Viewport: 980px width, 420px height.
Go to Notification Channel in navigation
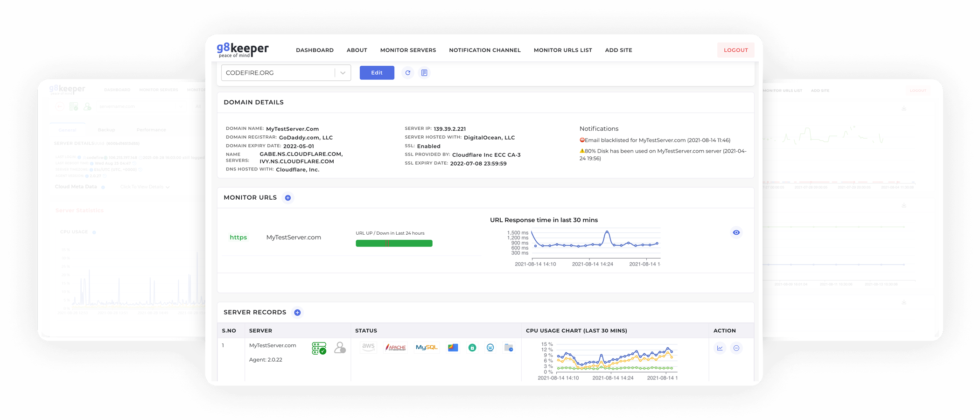tap(485, 50)
